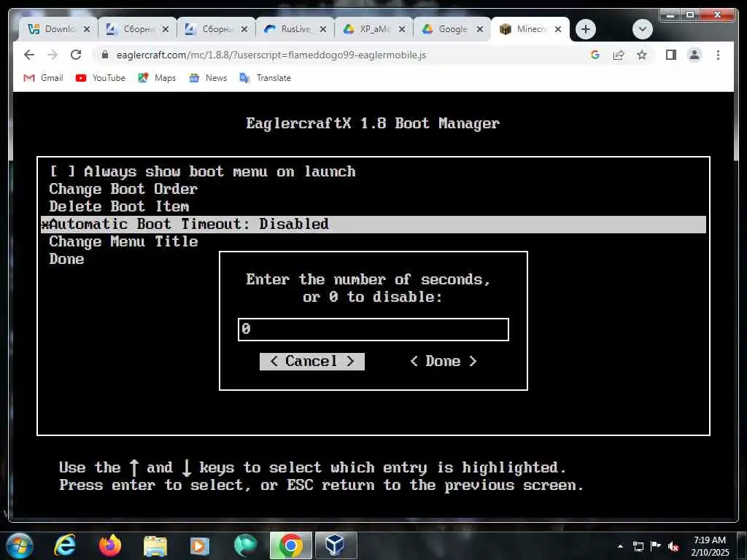Click the seconds input field
Screen dimensions: 747x560
point(373,330)
